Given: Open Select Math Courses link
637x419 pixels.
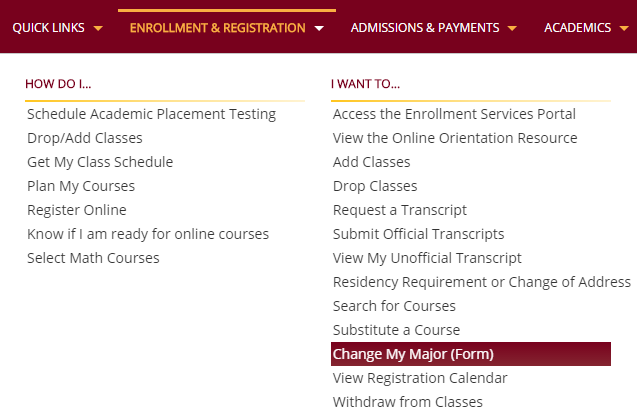Looking at the screenshot, I should coord(93,258).
